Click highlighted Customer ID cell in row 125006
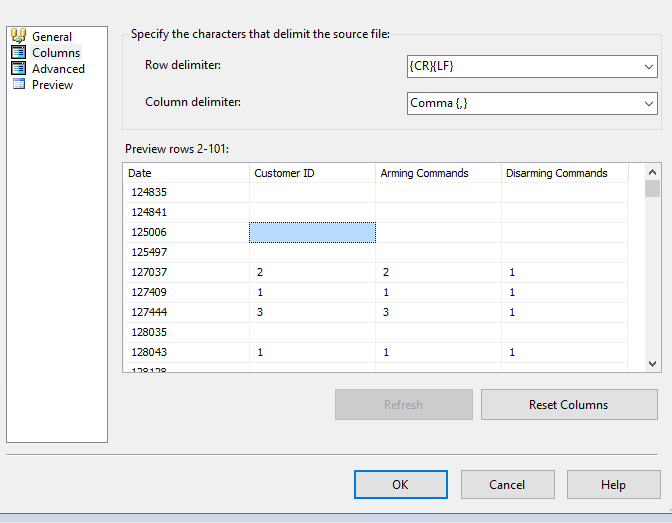This screenshot has height=523, width=672. (312, 232)
